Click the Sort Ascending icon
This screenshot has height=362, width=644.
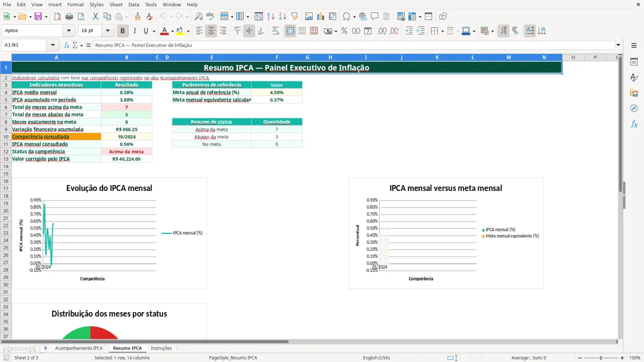coord(270,17)
